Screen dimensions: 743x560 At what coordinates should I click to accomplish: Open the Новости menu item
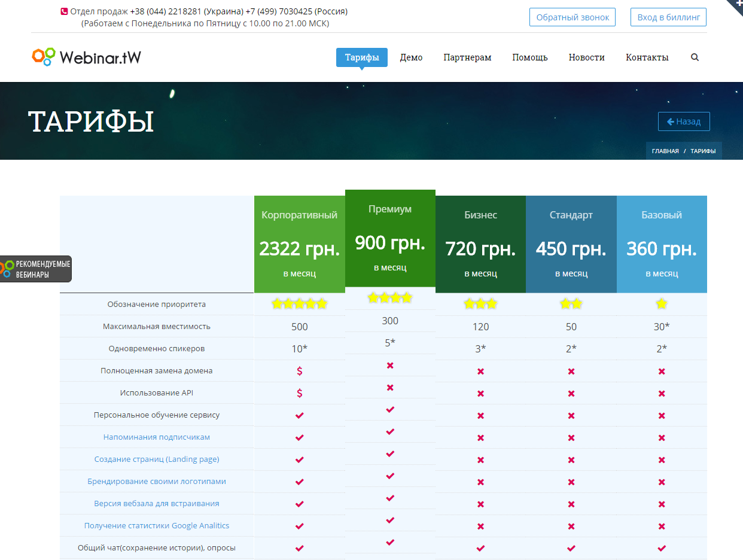[x=587, y=57]
